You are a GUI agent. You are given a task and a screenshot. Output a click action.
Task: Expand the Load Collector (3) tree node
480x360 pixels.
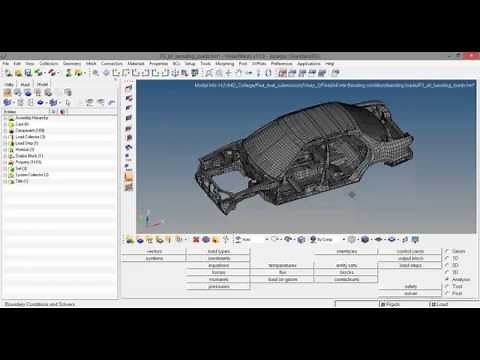coord(5,137)
